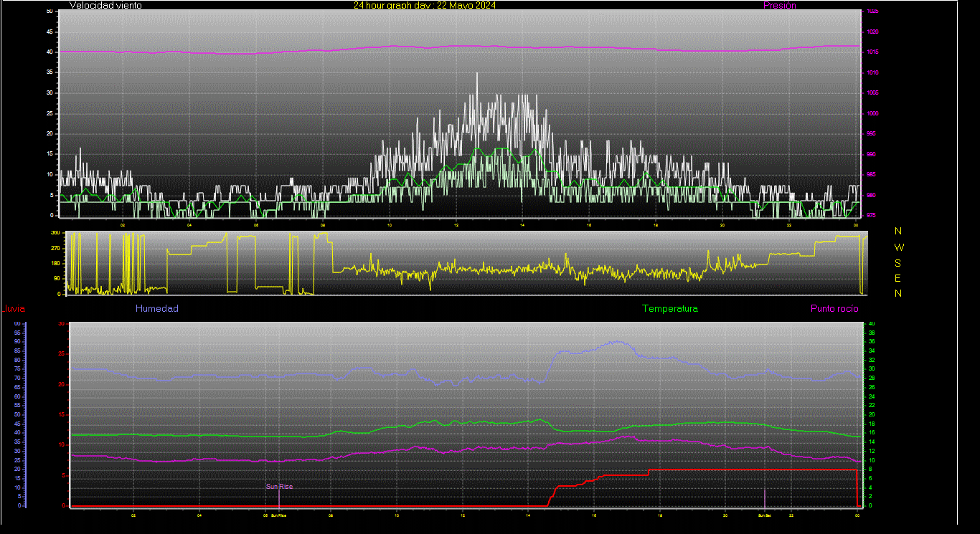Click '5' on the red rain axis
The height and width of the screenshot is (534, 980).
63,475
